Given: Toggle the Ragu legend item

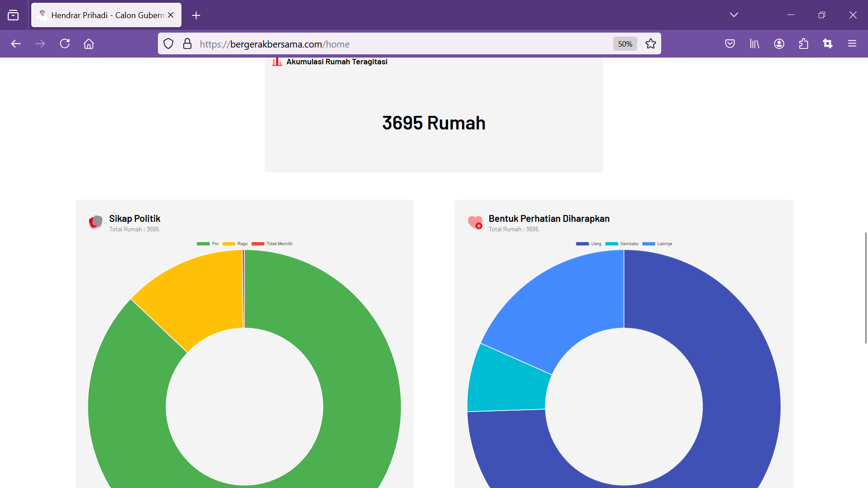Looking at the screenshot, I should coord(235,244).
